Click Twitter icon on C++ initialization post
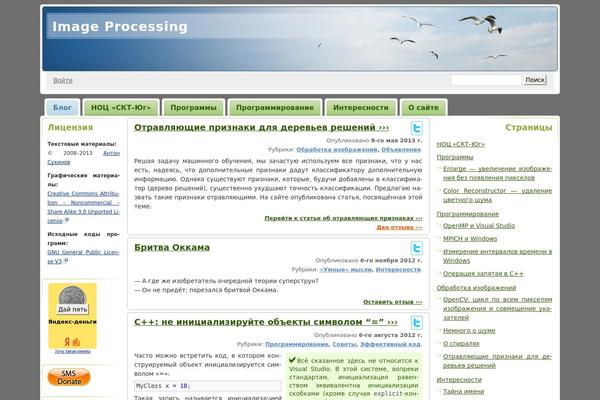The width and height of the screenshot is (600, 400). click(417, 323)
